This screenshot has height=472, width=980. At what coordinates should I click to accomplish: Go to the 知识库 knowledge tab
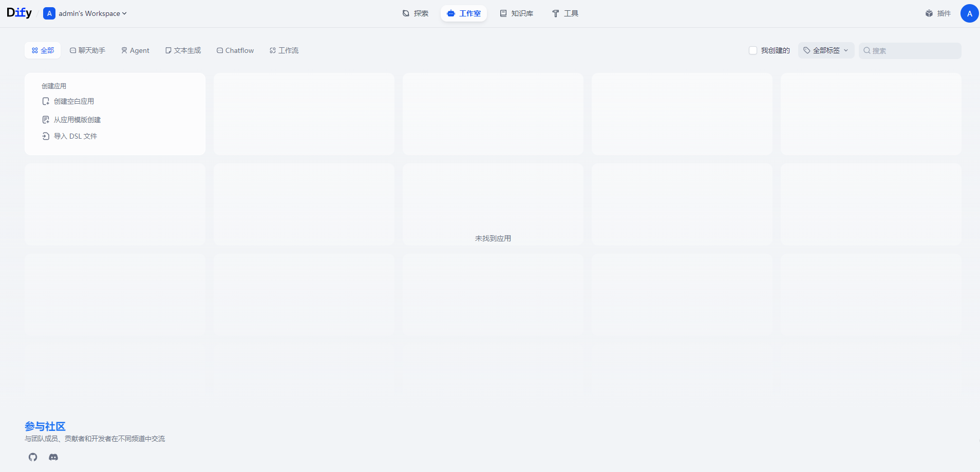517,13
